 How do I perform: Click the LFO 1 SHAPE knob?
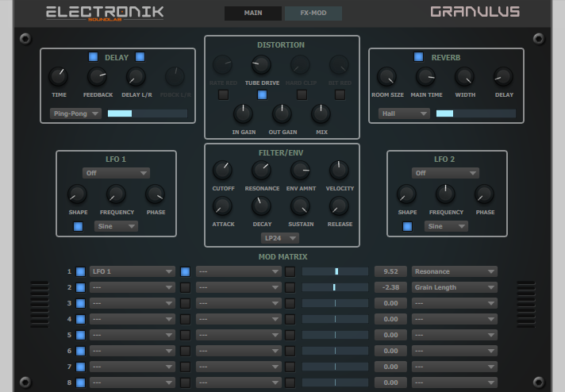pyautogui.click(x=78, y=194)
